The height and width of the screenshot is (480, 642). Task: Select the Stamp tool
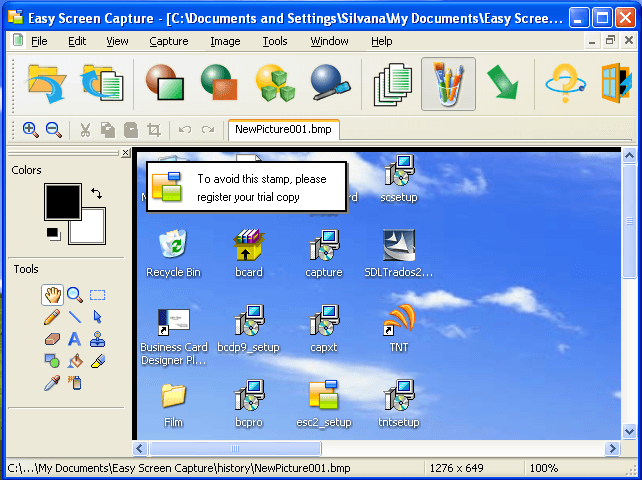(97, 339)
